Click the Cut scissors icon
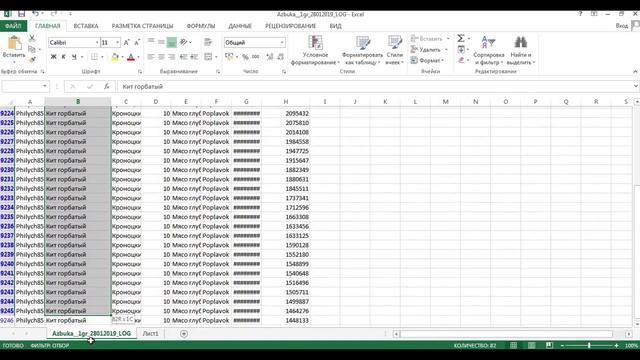This screenshot has height=360, width=640. (x=32, y=38)
